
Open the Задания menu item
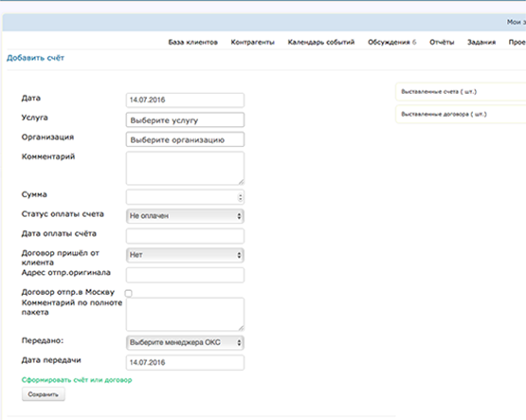481,43
